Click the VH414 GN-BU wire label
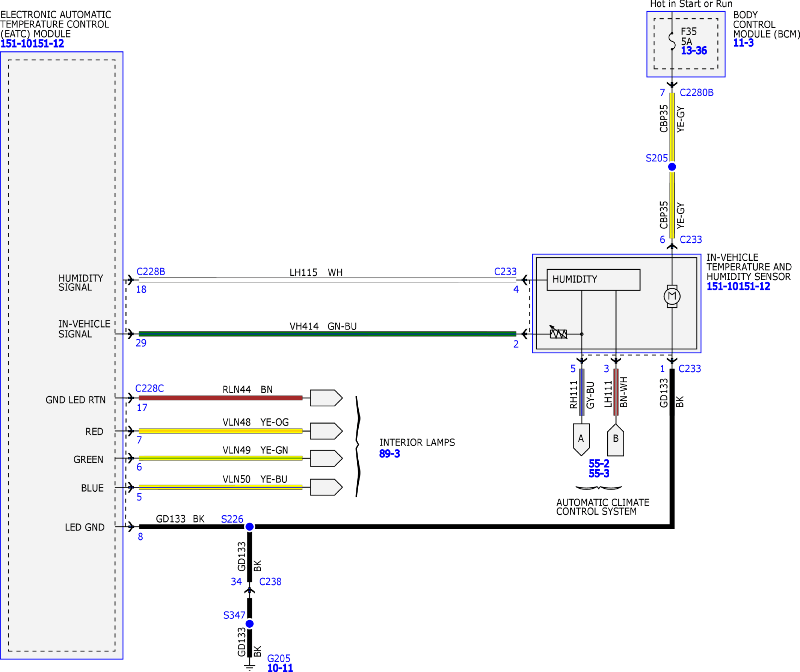The width and height of the screenshot is (800, 672). pos(323,326)
